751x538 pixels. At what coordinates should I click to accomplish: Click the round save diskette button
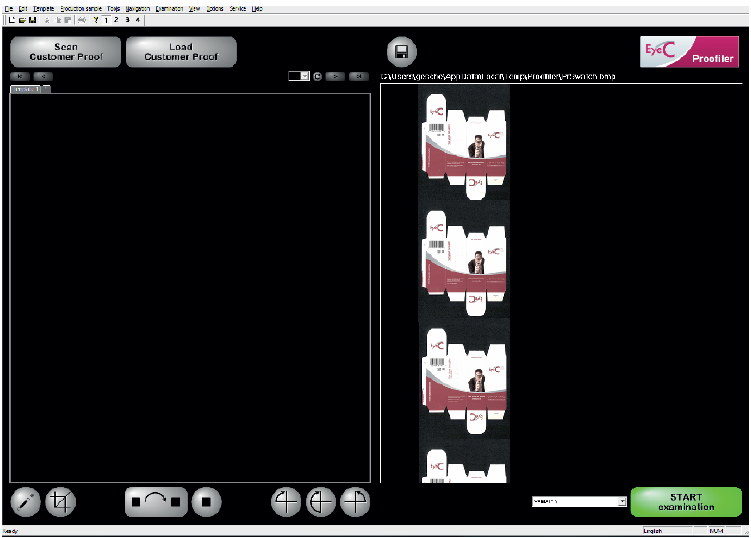pyautogui.click(x=402, y=52)
